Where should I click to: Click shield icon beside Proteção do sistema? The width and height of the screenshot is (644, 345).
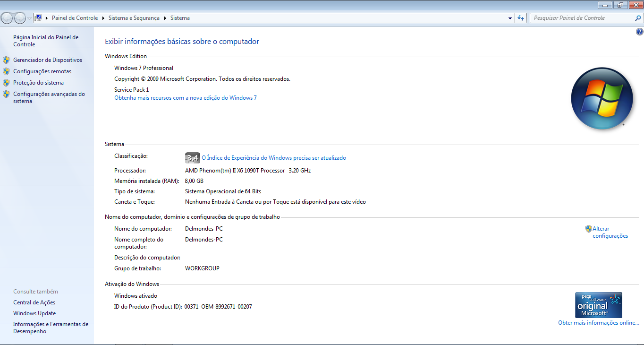pyautogui.click(x=6, y=83)
